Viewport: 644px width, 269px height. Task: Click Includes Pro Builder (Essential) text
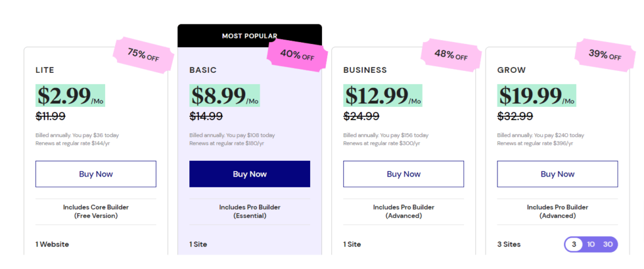(x=250, y=211)
